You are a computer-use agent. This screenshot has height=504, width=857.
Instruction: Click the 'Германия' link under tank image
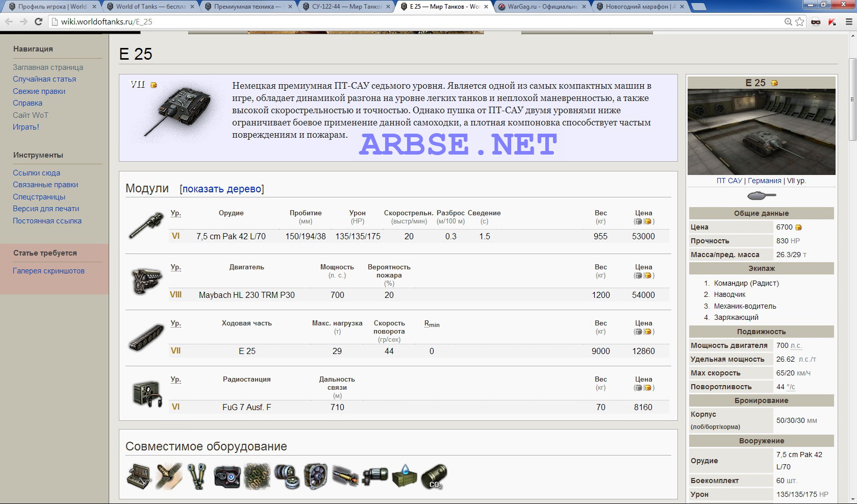[764, 181]
